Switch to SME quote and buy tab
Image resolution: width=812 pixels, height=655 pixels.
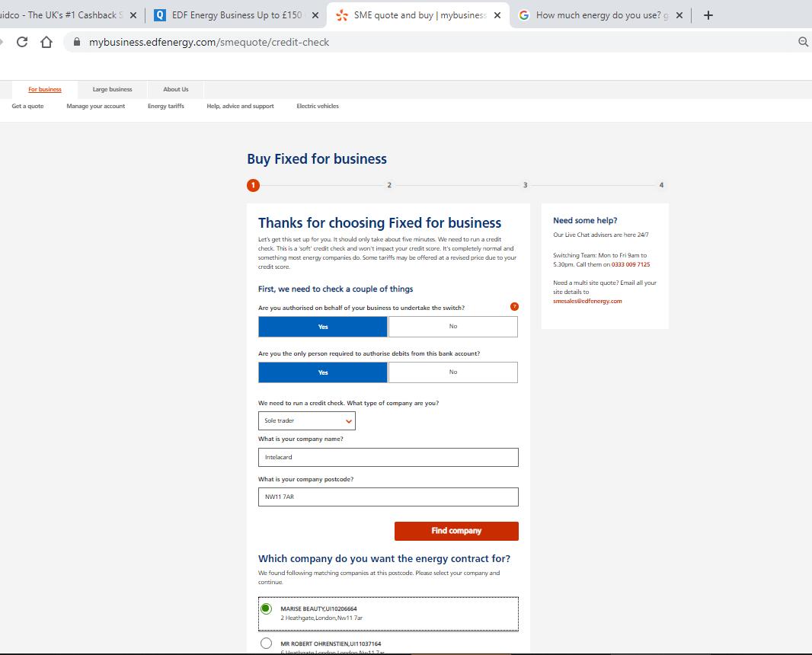pyautogui.click(x=418, y=15)
